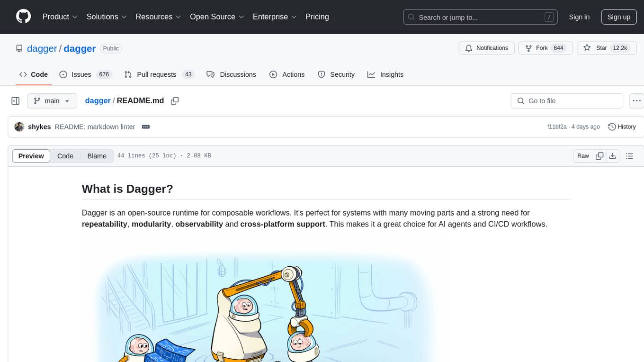Open the Security tab

pos(336,74)
